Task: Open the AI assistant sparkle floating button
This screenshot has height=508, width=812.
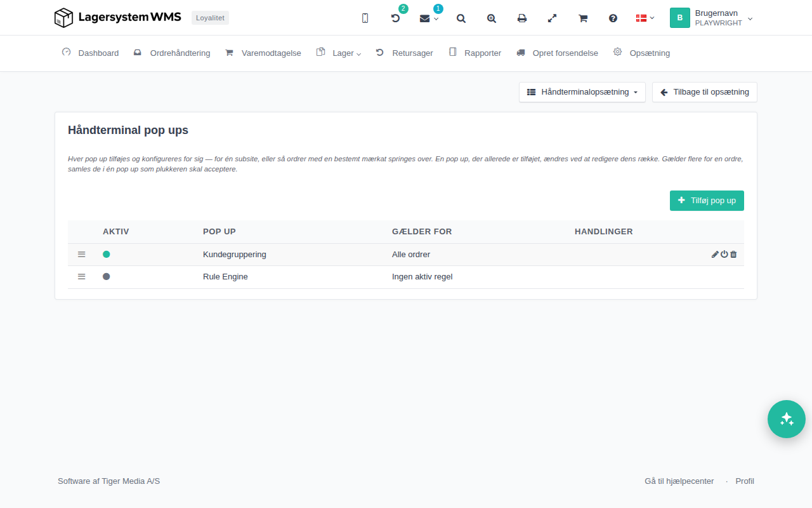Action: [787, 419]
